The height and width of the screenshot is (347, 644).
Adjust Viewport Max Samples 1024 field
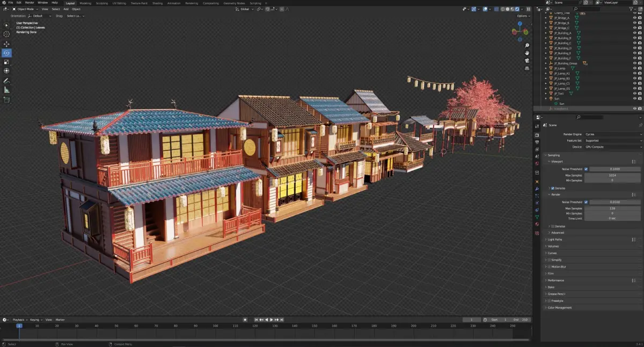(x=612, y=175)
